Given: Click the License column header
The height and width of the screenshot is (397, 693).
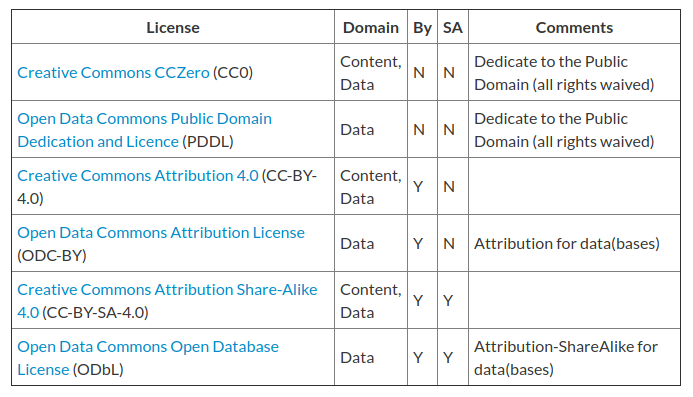Looking at the screenshot, I should [x=173, y=27].
